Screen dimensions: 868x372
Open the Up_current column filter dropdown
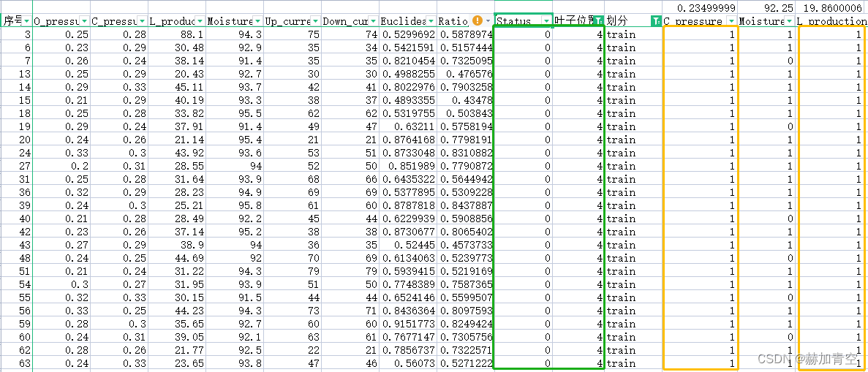coord(315,21)
